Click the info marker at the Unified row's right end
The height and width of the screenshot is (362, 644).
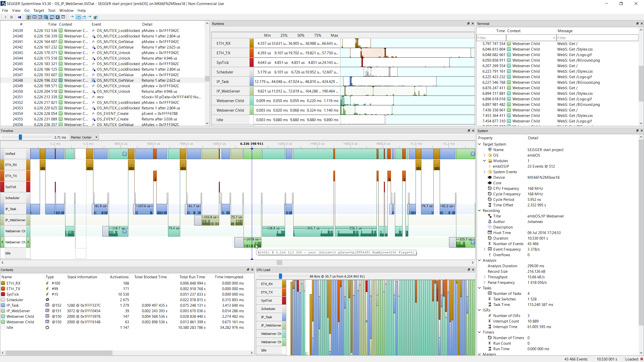[473, 154]
